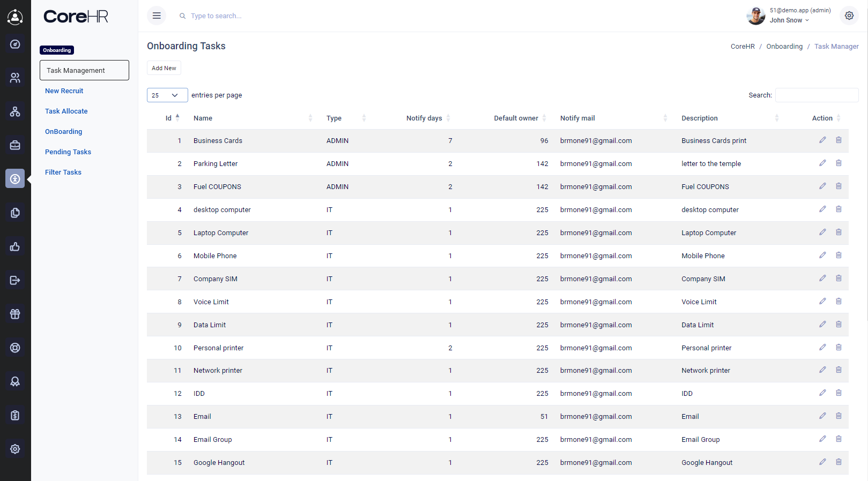Click the hamburger menu toggle icon
The width and height of the screenshot is (868, 481).
pyautogui.click(x=157, y=16)
